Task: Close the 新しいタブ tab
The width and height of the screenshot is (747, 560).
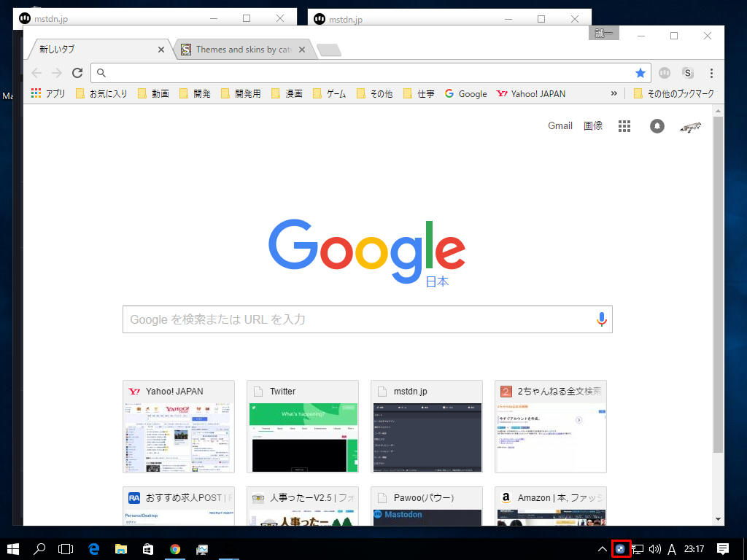Action: 161,50
